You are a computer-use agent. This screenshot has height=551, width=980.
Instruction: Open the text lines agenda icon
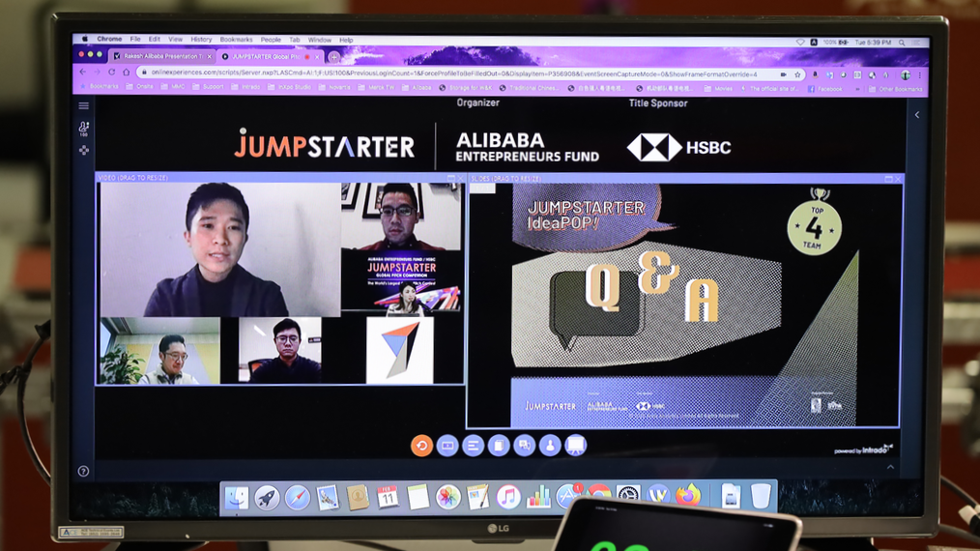pyautogui.click(x=474, y=446)
